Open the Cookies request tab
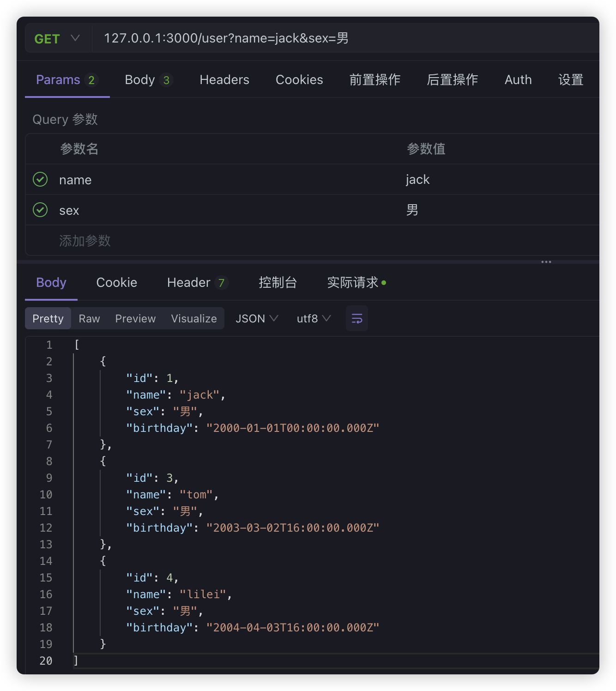 (x=299, y=80)
